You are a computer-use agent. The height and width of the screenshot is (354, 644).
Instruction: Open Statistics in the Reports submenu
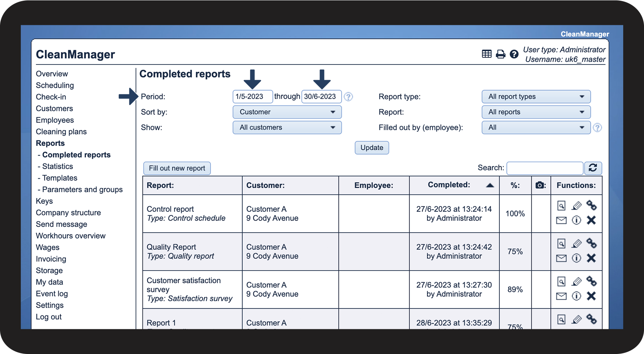pos(58,166)
